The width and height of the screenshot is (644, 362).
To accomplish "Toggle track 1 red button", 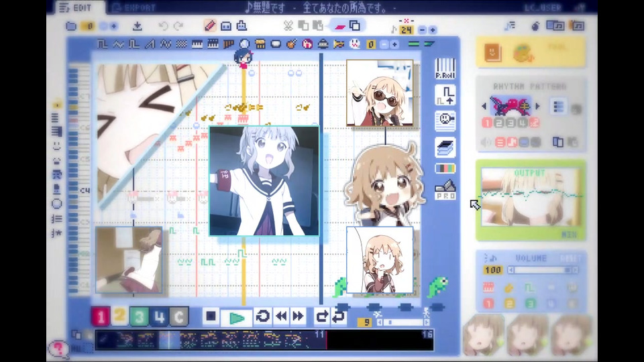I will tap(100, 316).
